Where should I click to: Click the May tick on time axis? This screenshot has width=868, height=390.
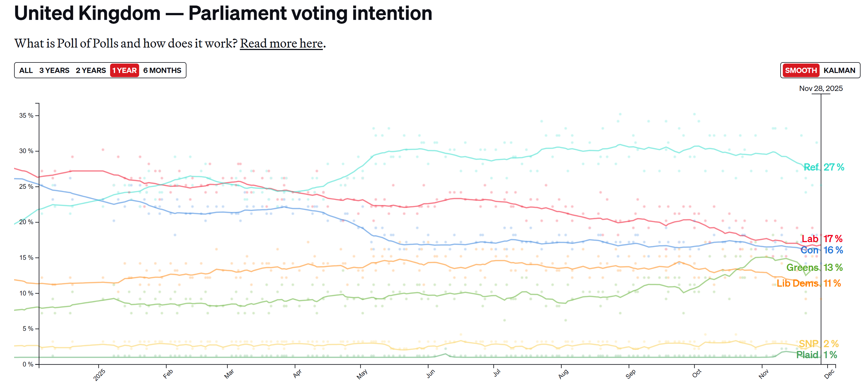(x=362, y=374)
